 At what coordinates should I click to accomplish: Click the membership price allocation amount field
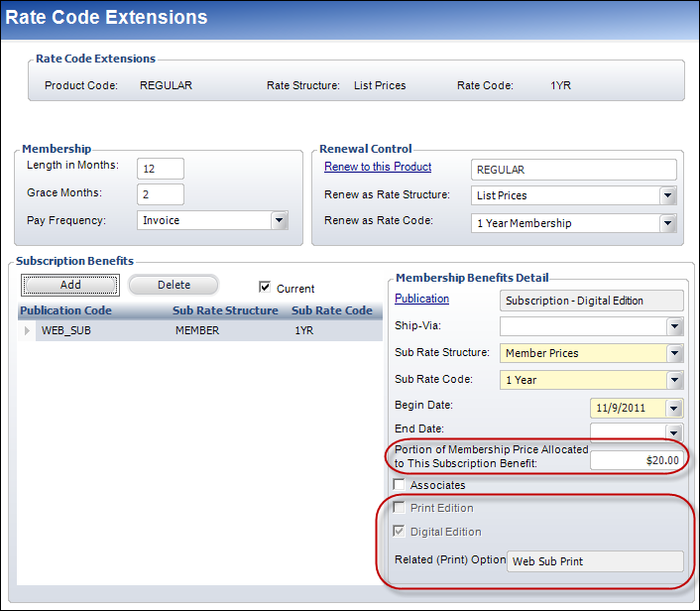637,460
